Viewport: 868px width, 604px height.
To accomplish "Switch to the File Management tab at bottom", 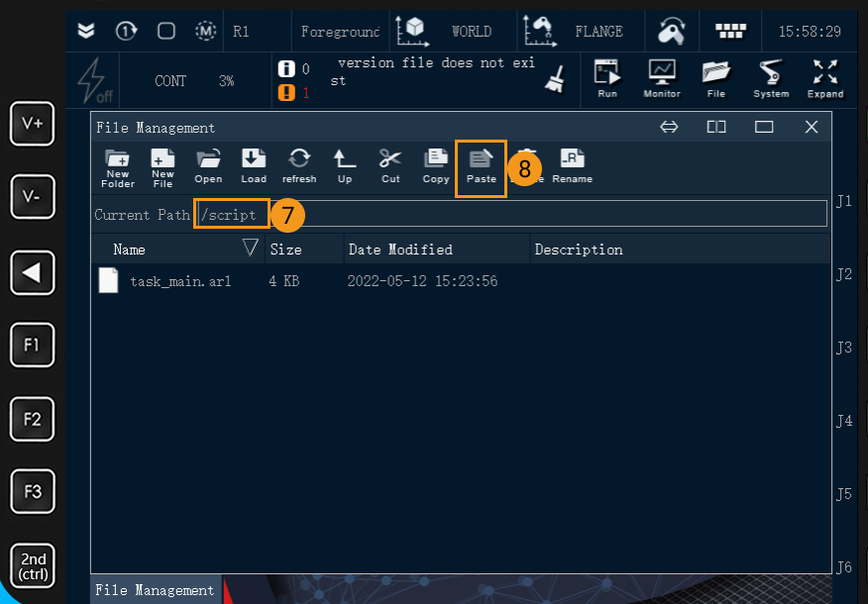I will (x=155, y=589).
